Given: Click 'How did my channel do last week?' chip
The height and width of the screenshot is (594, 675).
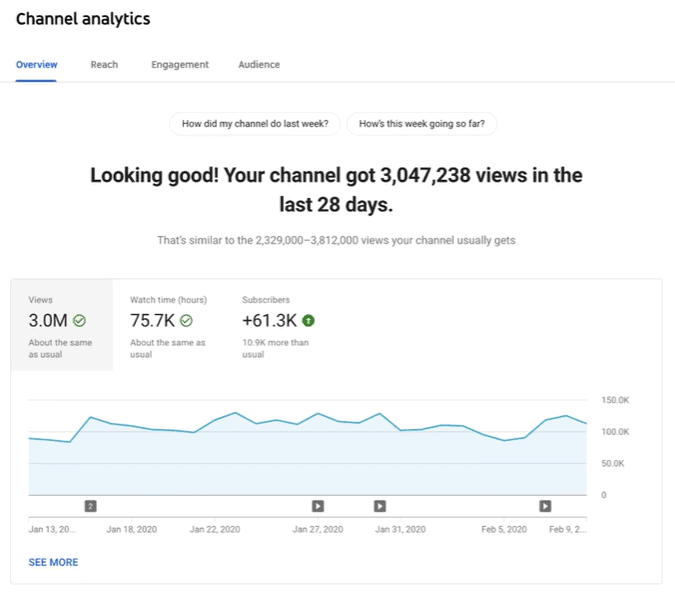Looking at the screenshot, I should coord(255,124).
